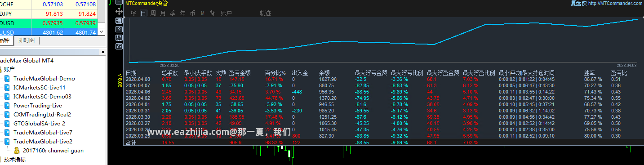Click the 盈亏比 column header

point(619,73)
